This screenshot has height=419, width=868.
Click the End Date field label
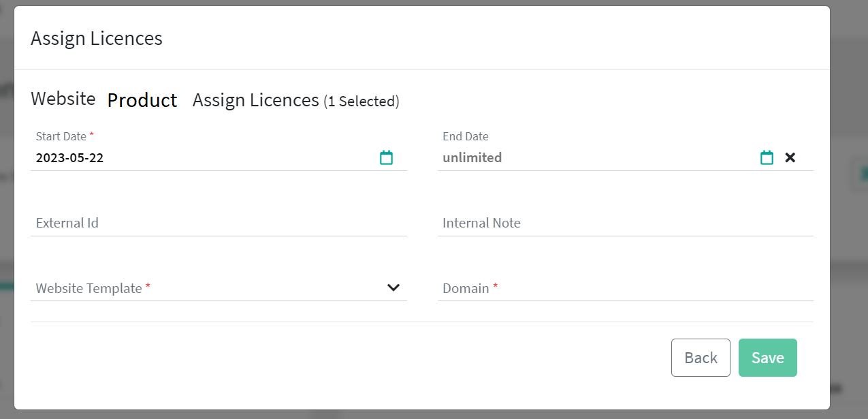(x=466, y=136)
